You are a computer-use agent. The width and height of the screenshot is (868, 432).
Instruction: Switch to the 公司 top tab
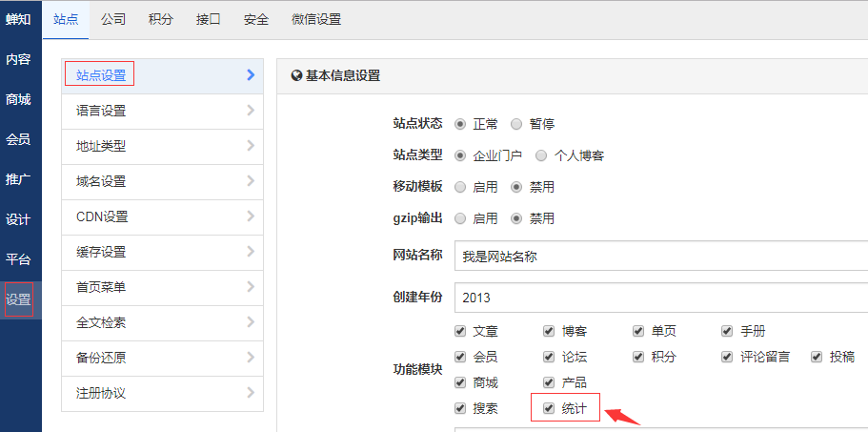tap(113, 19)
